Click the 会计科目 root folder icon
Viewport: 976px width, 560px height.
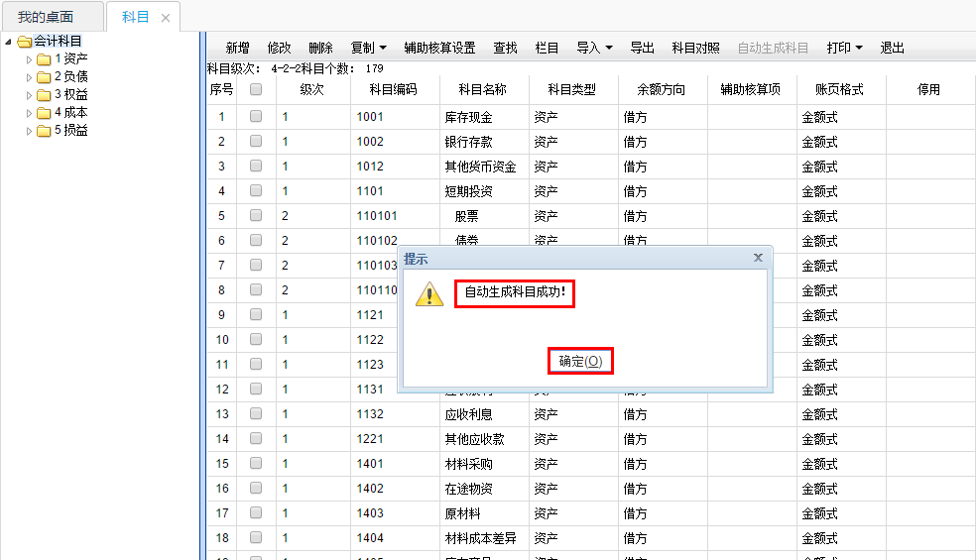(25, 42)
